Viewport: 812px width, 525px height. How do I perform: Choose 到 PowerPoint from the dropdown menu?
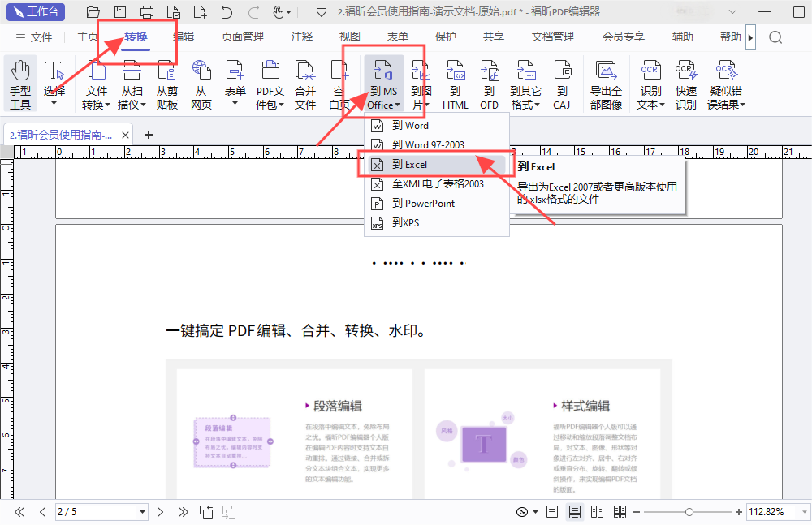pyautogui.click(x=423, y=204)
